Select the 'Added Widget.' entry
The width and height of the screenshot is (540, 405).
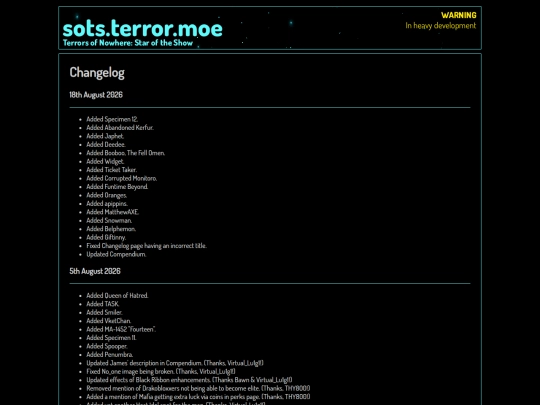105,161
